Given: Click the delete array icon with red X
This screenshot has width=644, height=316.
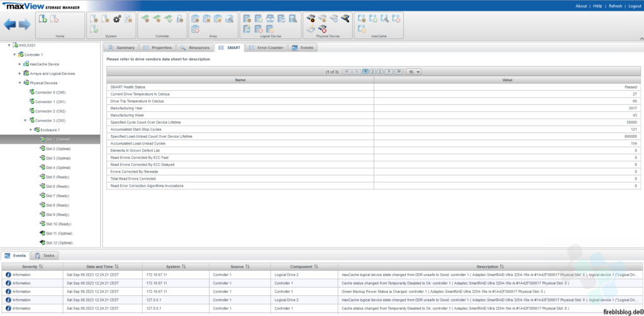Looking at the screenshot, I should tap(196, 29).
